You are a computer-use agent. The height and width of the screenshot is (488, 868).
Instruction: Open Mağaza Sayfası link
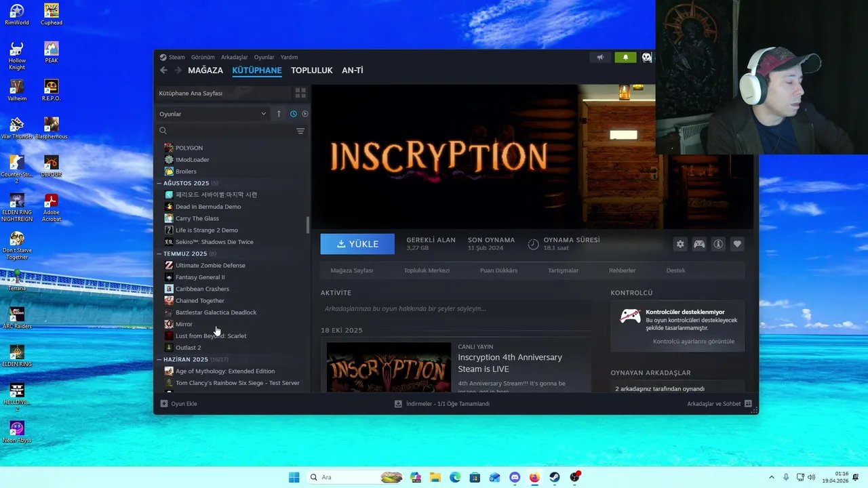[x=352, y=270]
